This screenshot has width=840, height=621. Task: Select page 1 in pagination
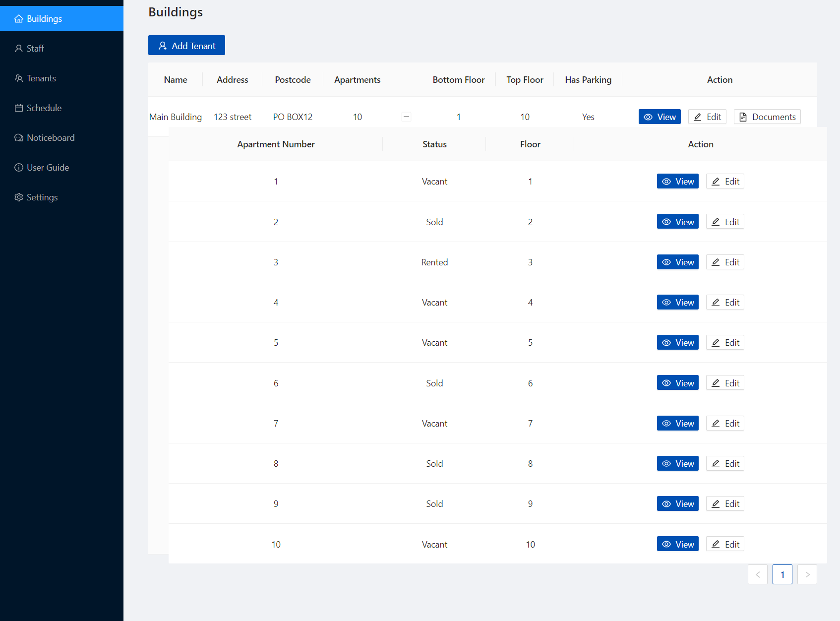(782, 574)
